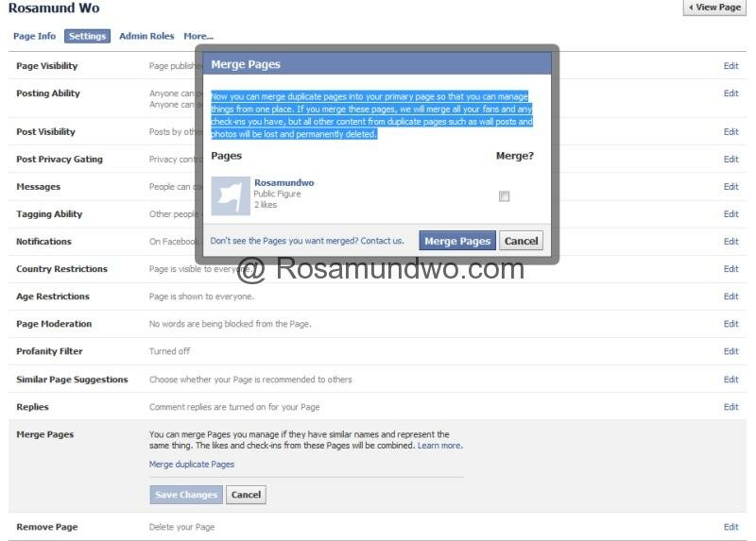
Task: Click the 'Similar Page Suggestions' label
Action: [72, 380]
